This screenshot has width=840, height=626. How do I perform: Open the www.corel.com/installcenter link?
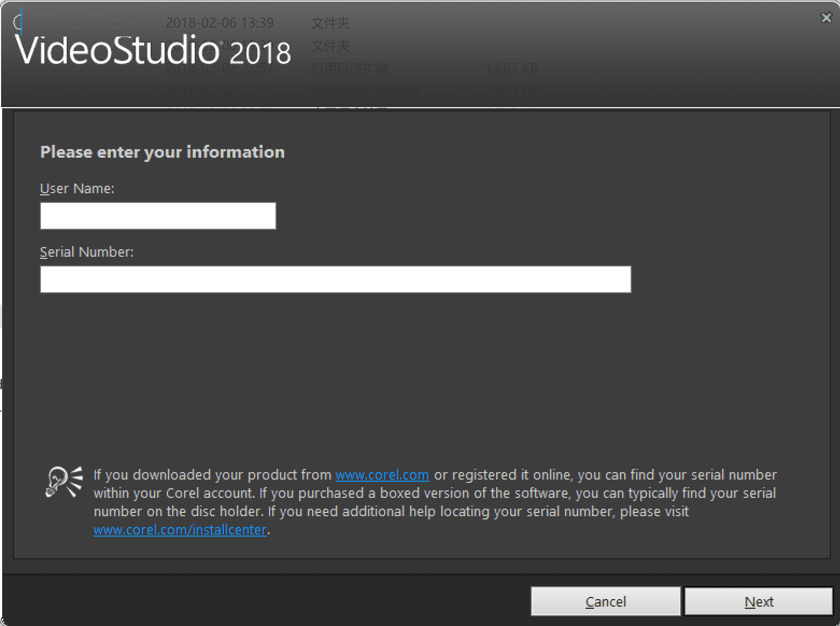[x=180, y=530]
